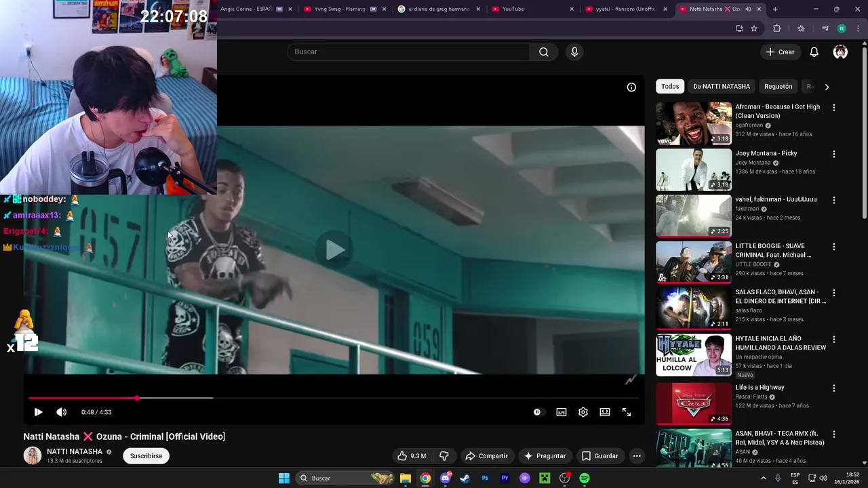Click the search magnifier button
Image resolution: width=868 pixels, height=488 pixels.
tap(544, 52)
